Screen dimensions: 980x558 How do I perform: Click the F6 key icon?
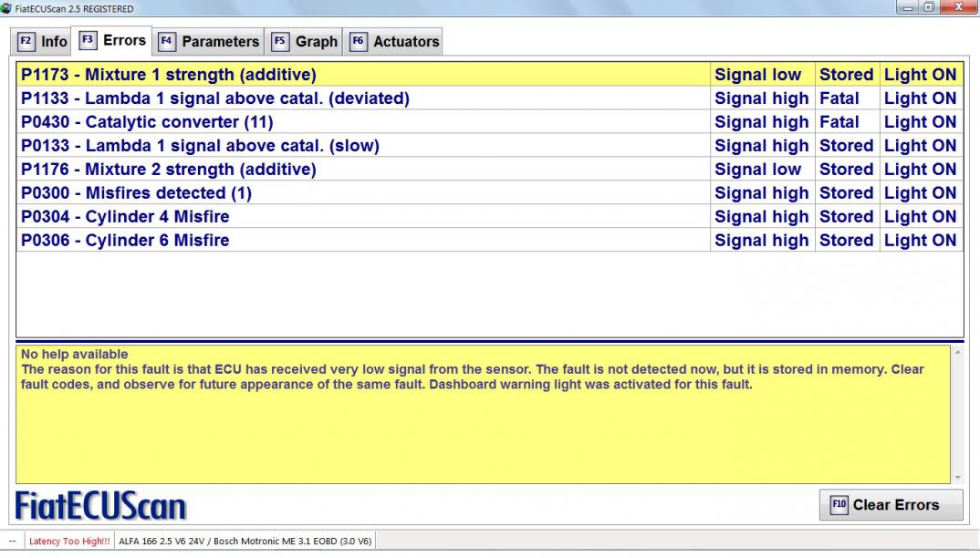(358, 41)
